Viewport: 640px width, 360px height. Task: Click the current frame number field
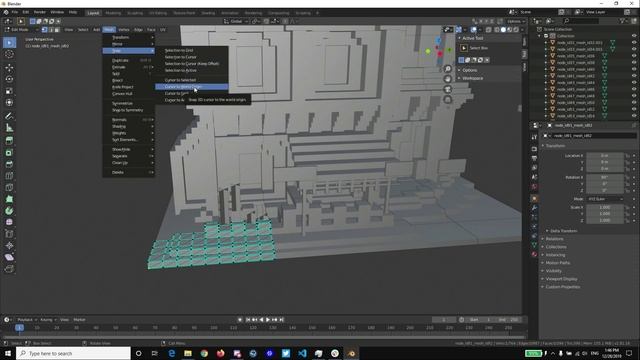(x=444, y=320)
